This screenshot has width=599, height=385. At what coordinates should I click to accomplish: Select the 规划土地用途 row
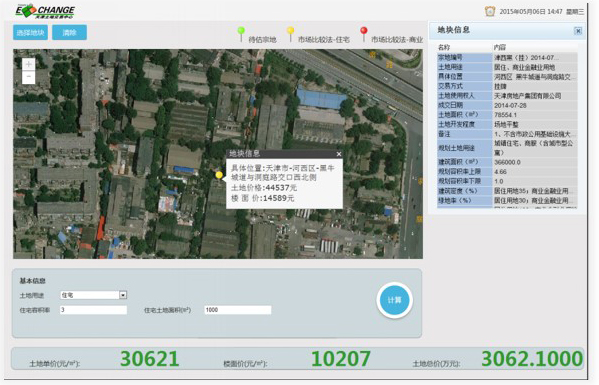[x=507, y=148]
